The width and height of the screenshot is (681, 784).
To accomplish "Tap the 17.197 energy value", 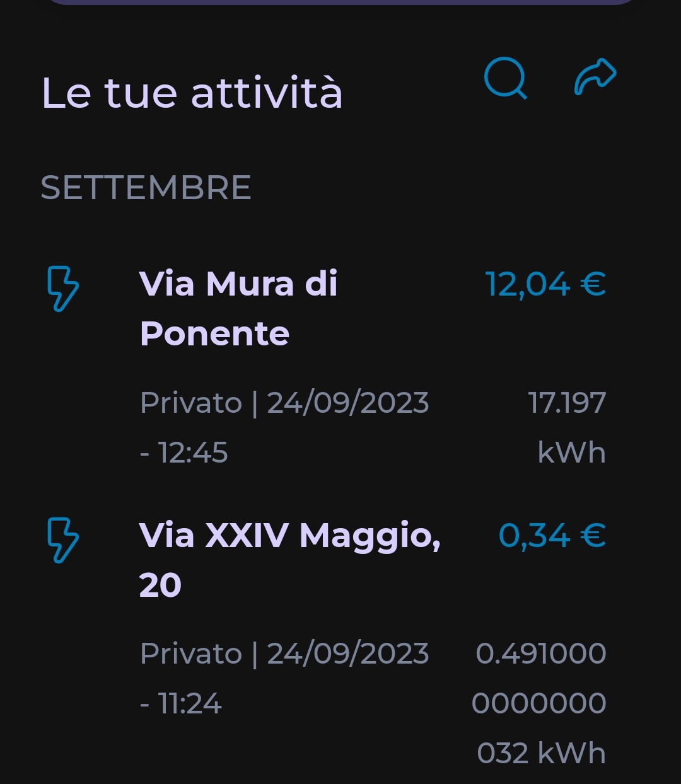I will [x=567, y=403].
